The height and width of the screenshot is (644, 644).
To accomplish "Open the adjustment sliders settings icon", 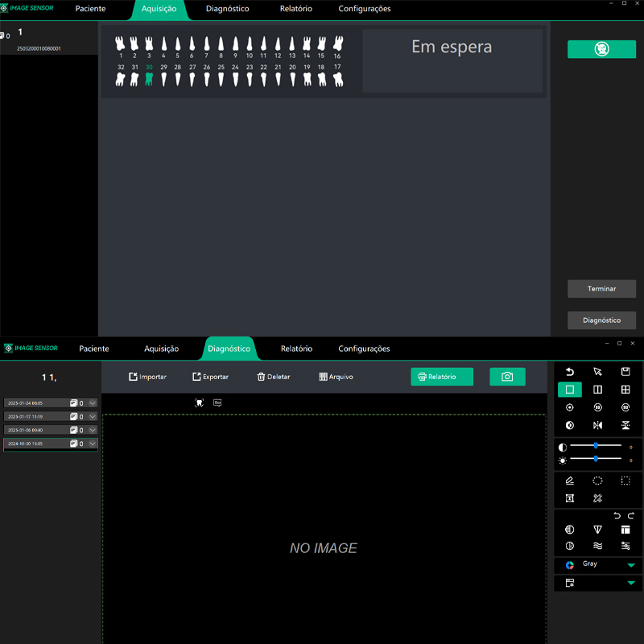I will (625, 546).
